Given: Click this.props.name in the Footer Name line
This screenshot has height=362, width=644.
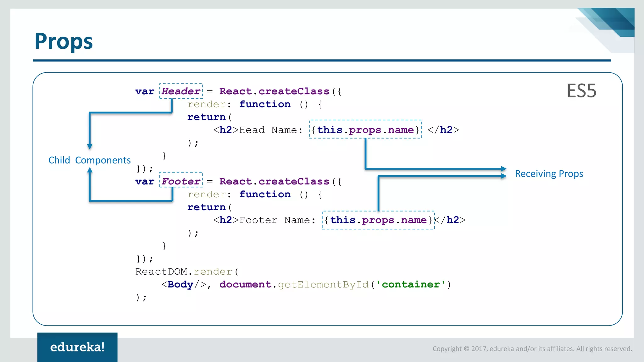Looking at the screenshot, I should coord(378,220).
